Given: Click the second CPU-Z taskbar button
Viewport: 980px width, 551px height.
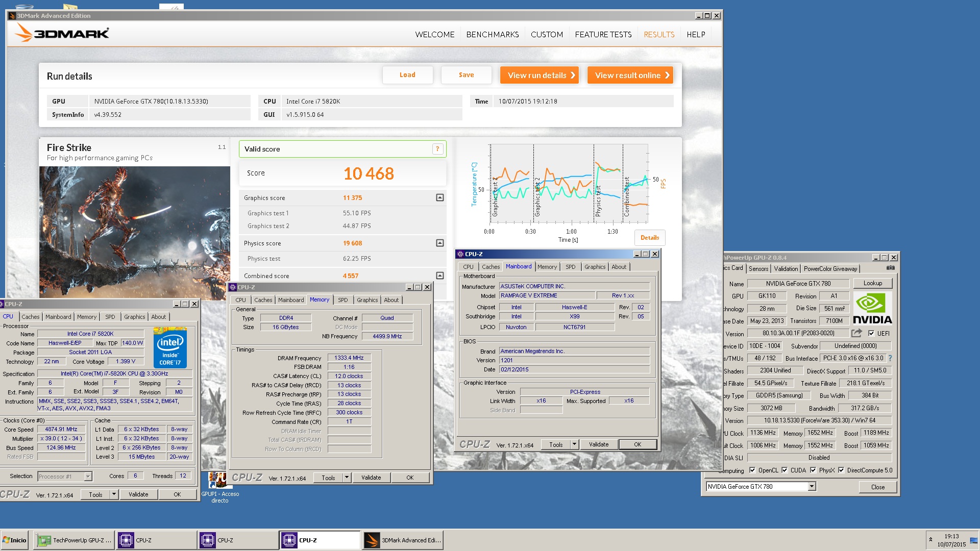Looking at the screenshot, I should [238, 540].
